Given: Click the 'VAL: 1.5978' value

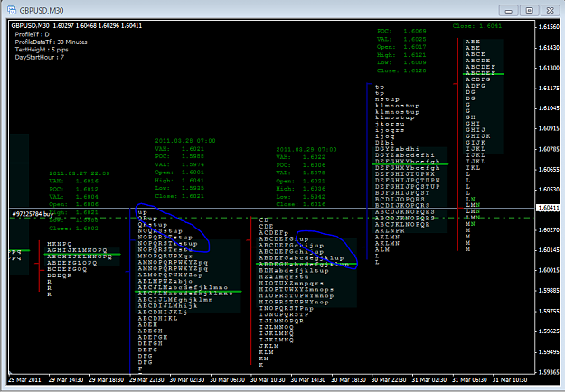Looking at the screenshot, I should coord(301,173).
